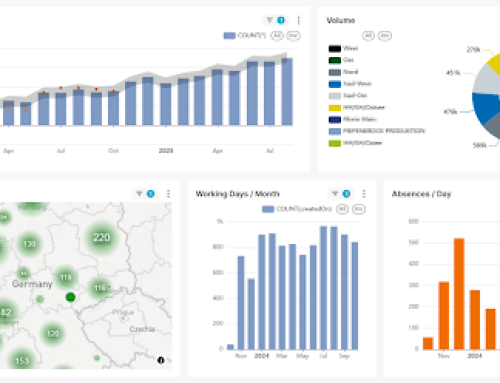Image resolution: width=500 pixels, height=383 pixels.
Task: Open filter icon on Working Days / Month panel
Action: click(x=335, y=194)
